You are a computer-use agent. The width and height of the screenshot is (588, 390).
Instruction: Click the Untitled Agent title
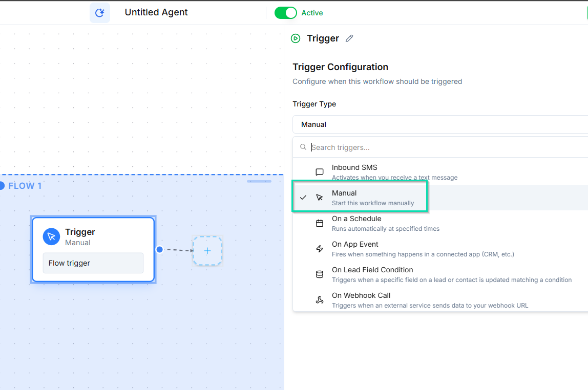(156, 12)
